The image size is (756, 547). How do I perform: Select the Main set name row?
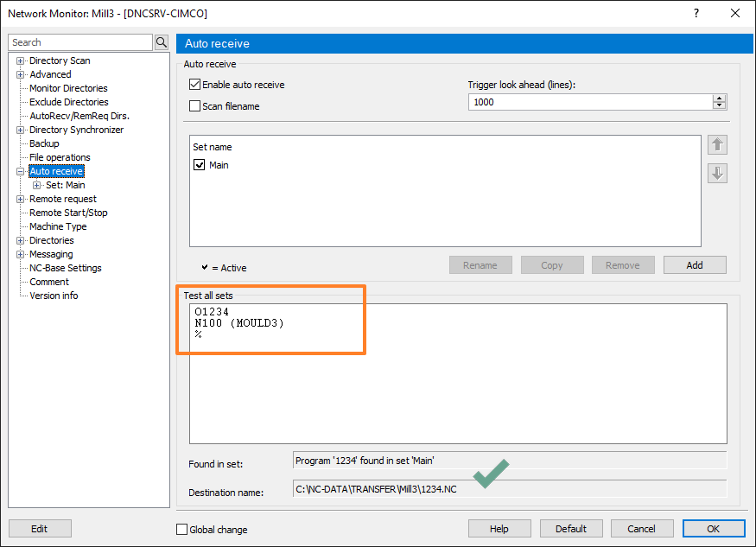219,165
